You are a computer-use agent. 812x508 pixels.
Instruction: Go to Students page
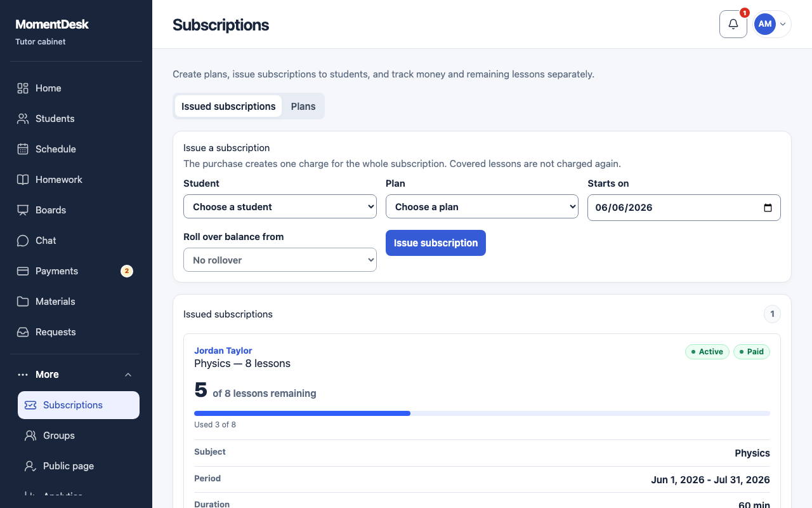pos(76,119)
